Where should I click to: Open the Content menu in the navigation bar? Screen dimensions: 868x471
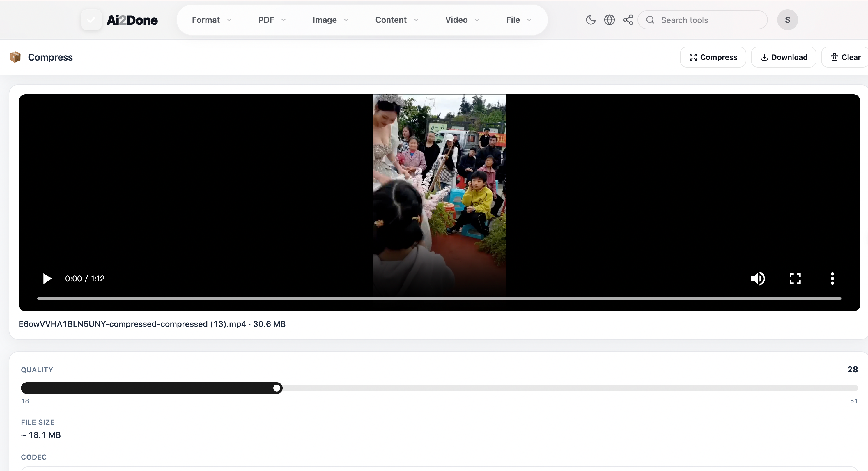click(397, 20)
